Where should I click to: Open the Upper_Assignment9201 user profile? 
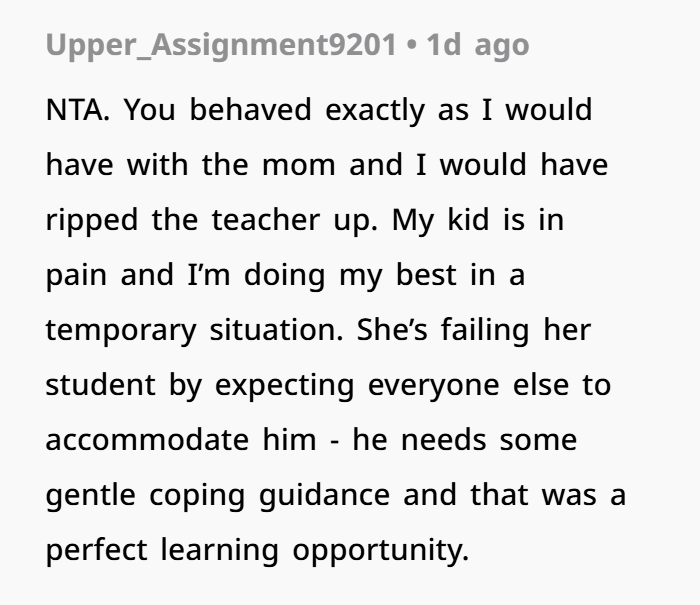point(220,46)
